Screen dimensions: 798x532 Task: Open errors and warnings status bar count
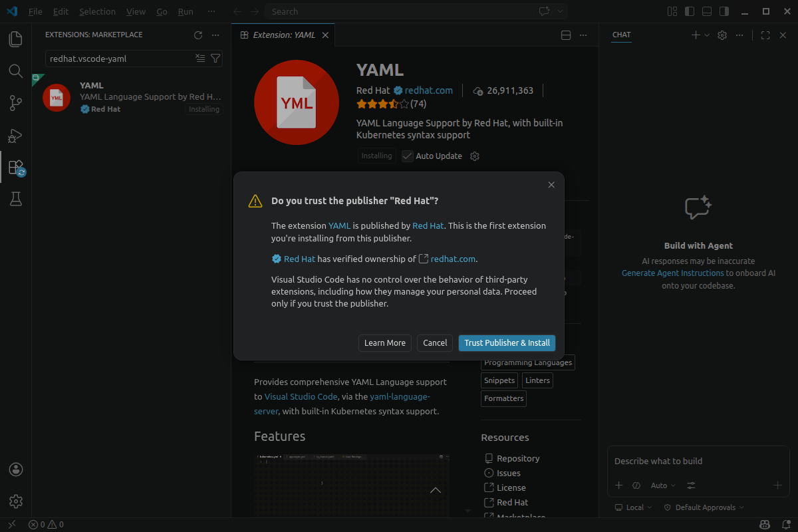[46, 525]
